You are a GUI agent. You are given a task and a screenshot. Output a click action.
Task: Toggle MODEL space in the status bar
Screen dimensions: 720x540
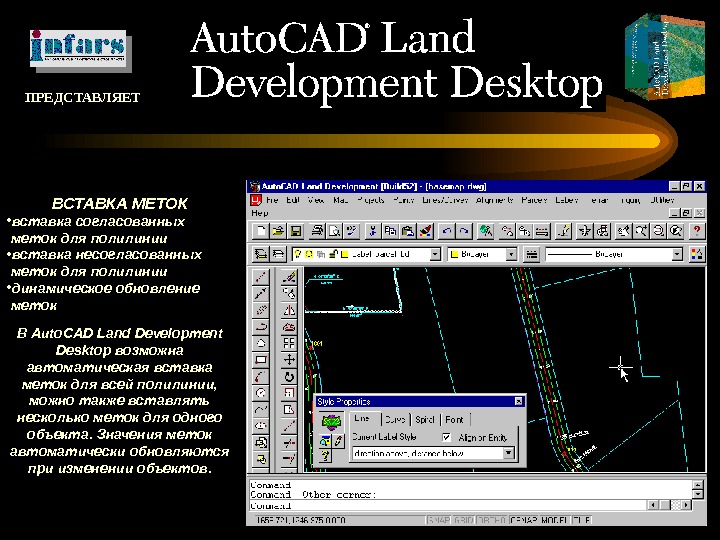tap(555, 520)
